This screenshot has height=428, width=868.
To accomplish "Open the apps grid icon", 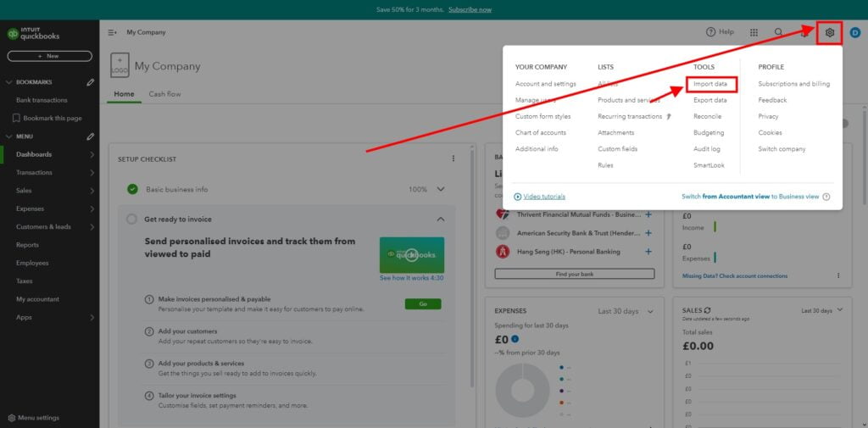I will 754,33.
